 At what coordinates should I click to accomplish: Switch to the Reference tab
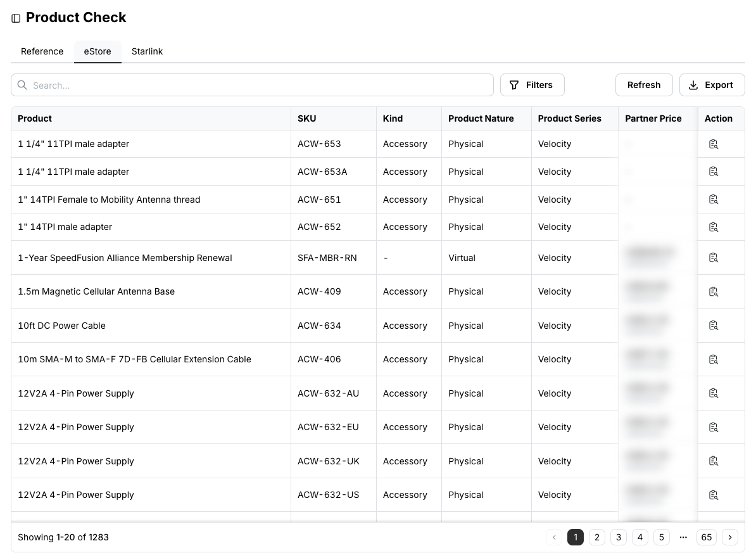coord(42,51)
